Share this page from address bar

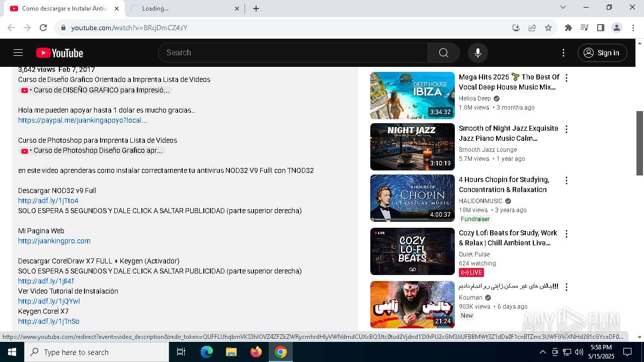point(532,28)
